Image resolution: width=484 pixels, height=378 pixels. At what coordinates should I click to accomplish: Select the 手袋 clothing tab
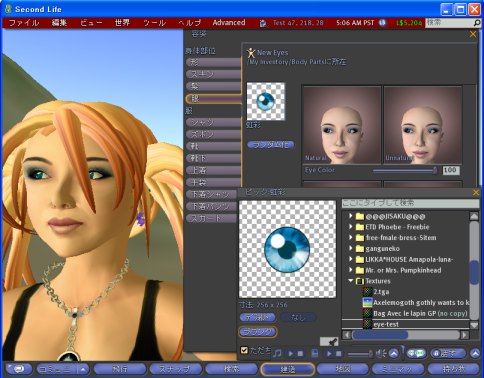[x=213, y=182]
